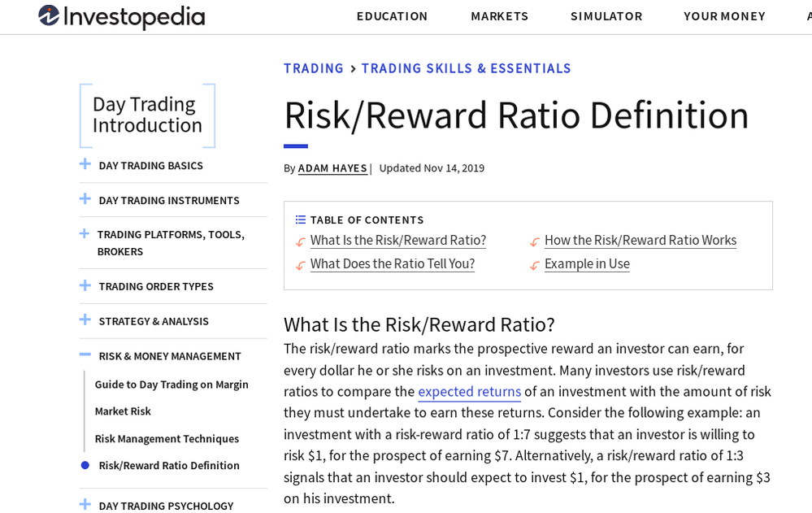The width and height of the screenshot is (812, 513).
Task: Select Day Trading Instruments label
Action: [x=169, y=201]
